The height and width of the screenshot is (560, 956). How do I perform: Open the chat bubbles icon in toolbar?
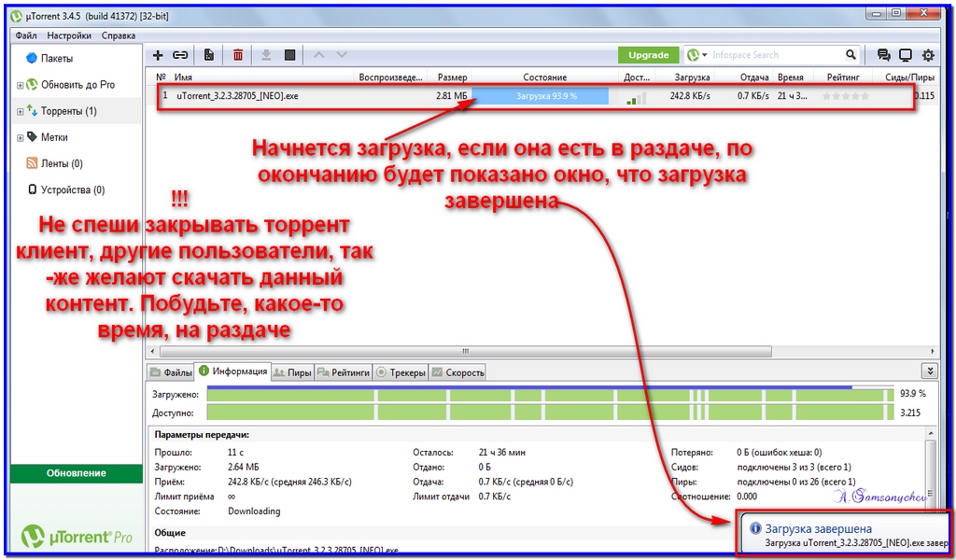(883, 55)
